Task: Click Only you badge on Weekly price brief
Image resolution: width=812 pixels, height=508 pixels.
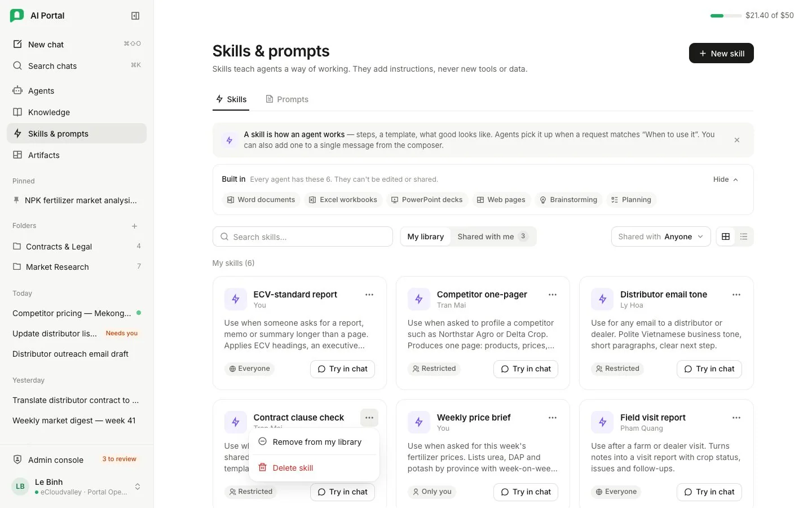Action: click(432, 492)
